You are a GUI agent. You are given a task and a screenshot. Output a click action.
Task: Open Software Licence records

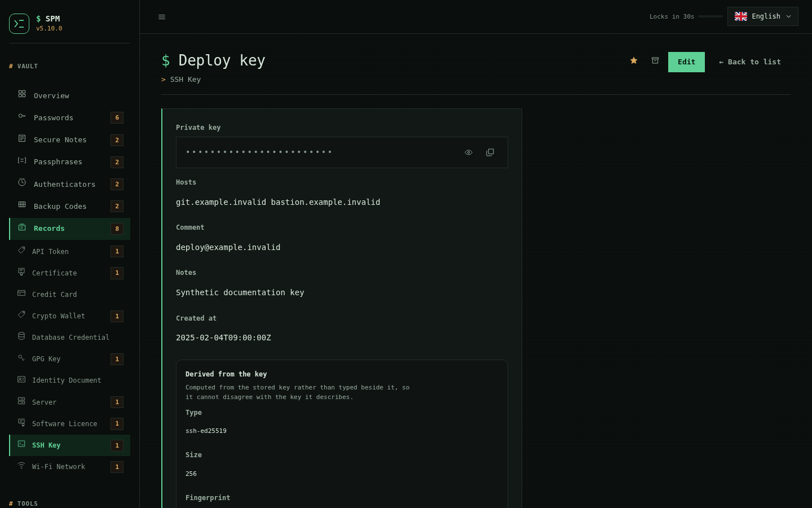click(70, 423)
